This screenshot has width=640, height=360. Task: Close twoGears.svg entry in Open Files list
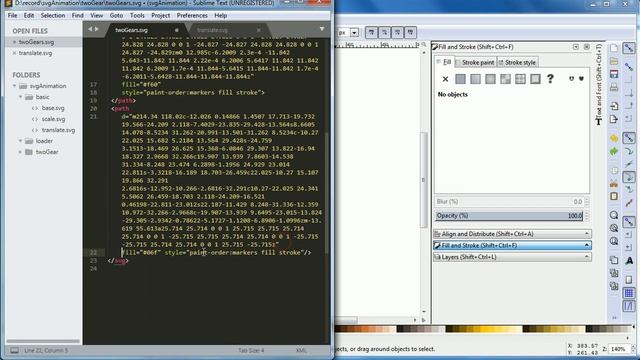14,42
